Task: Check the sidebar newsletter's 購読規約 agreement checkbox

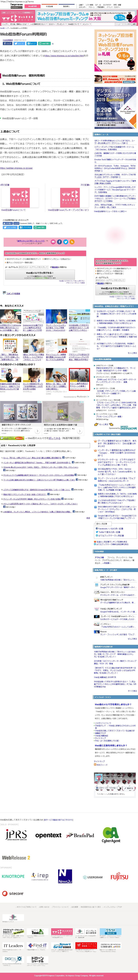Action: click(x=96, y=283)
